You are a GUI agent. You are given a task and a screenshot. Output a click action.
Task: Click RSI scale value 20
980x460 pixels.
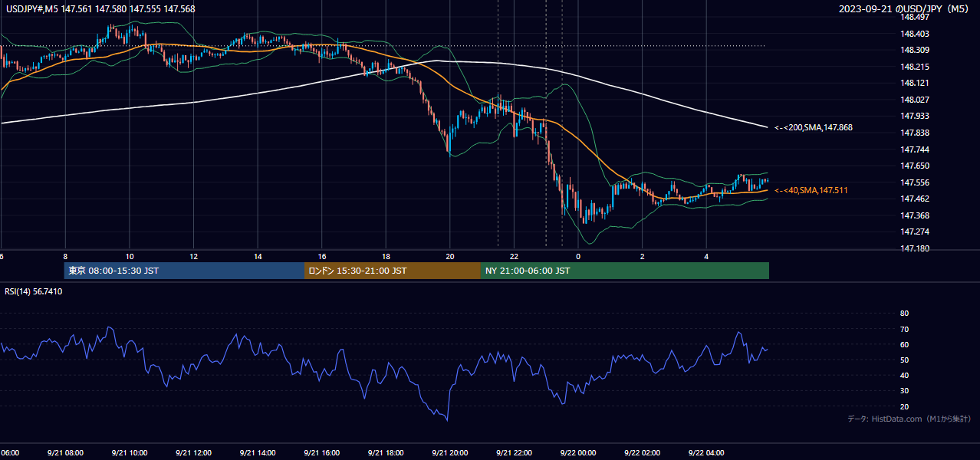904,406
